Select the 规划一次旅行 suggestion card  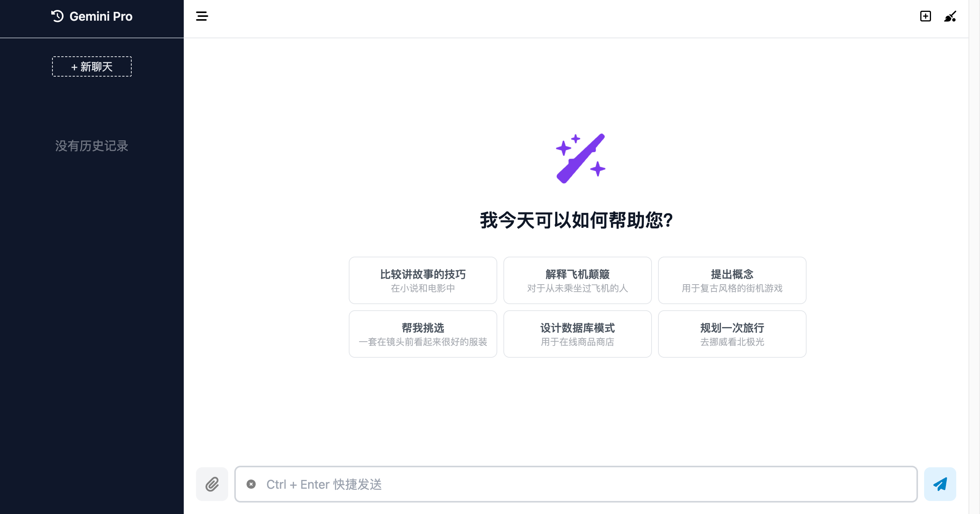pos(732,334)
